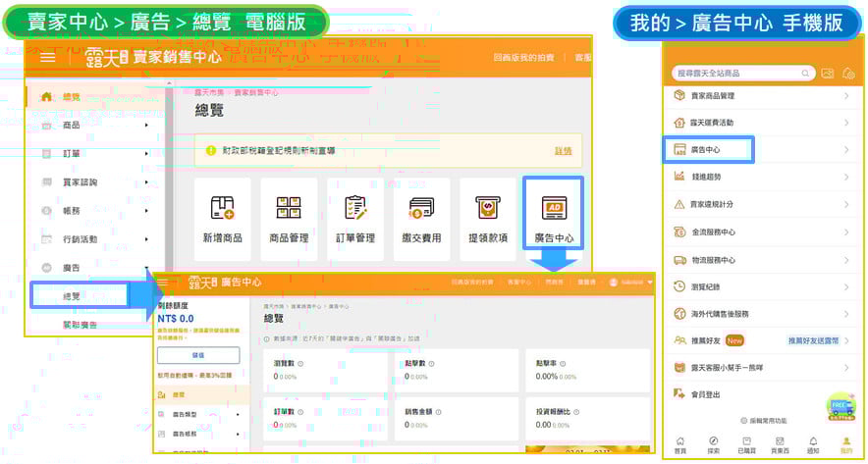
Task: Tap the 探索 compass icon in bottom navigation
Action: [x=713, y=444]
